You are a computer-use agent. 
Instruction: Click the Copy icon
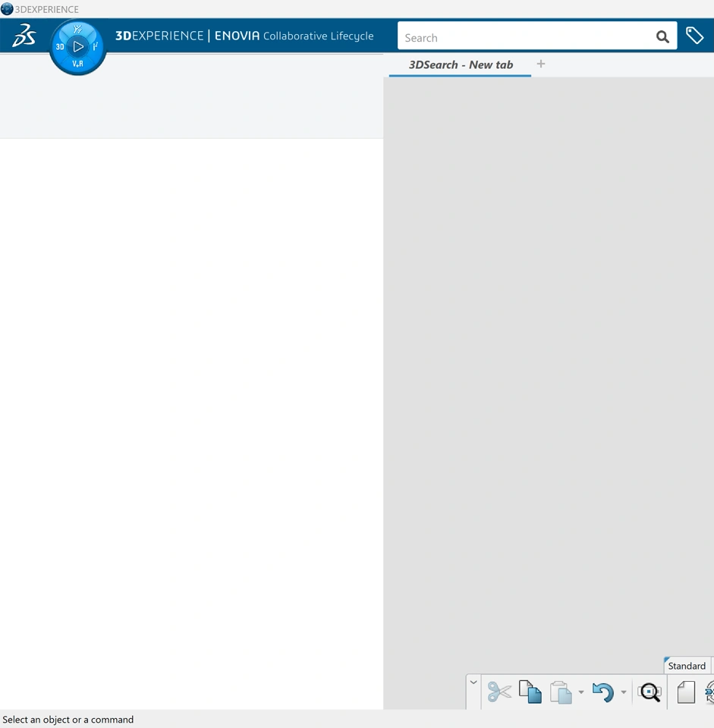click(530, 692)
